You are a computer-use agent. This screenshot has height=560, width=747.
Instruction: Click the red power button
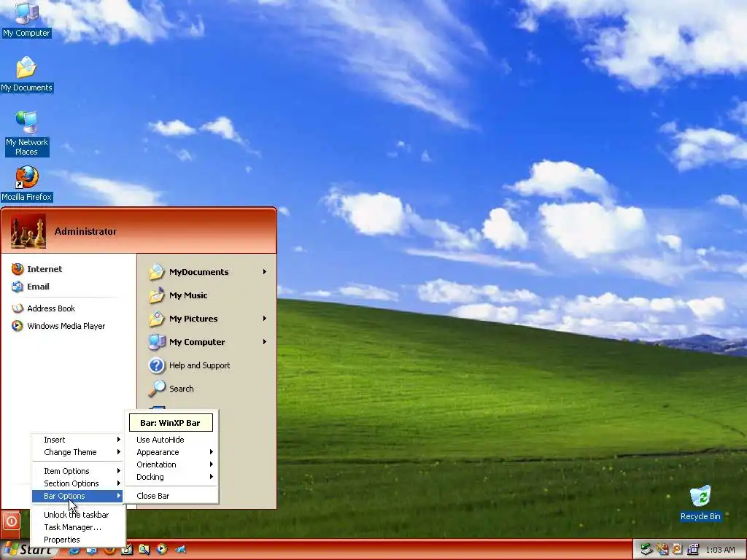click(x=11, y=521)
